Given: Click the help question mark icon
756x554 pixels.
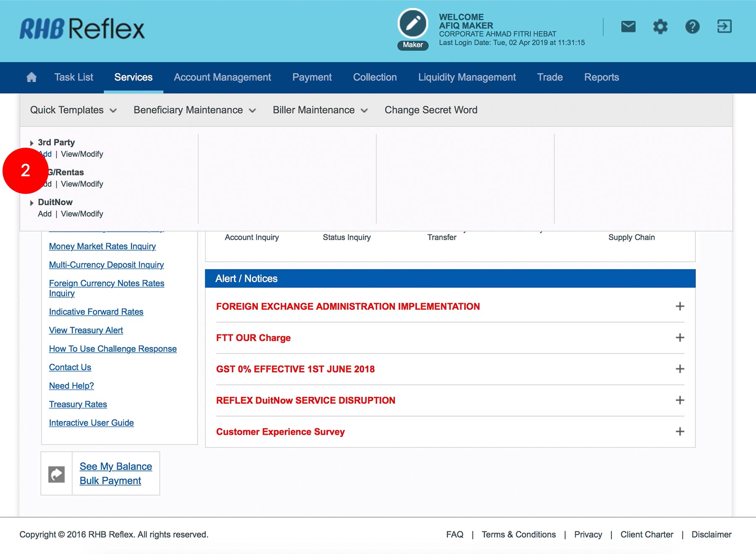Looking at the screenshot, I should coord(692,27).
